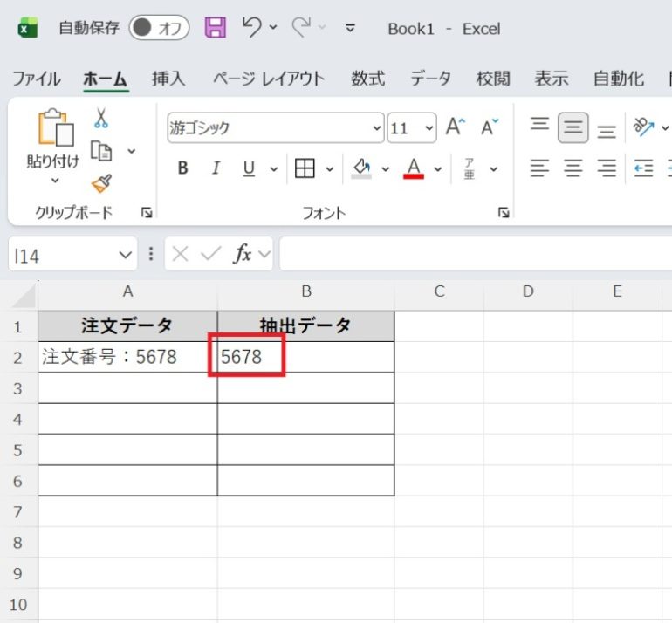Toggle the AutoSave (自動保存) switch
Screen dimensions: 672x623
pos(159,28)
